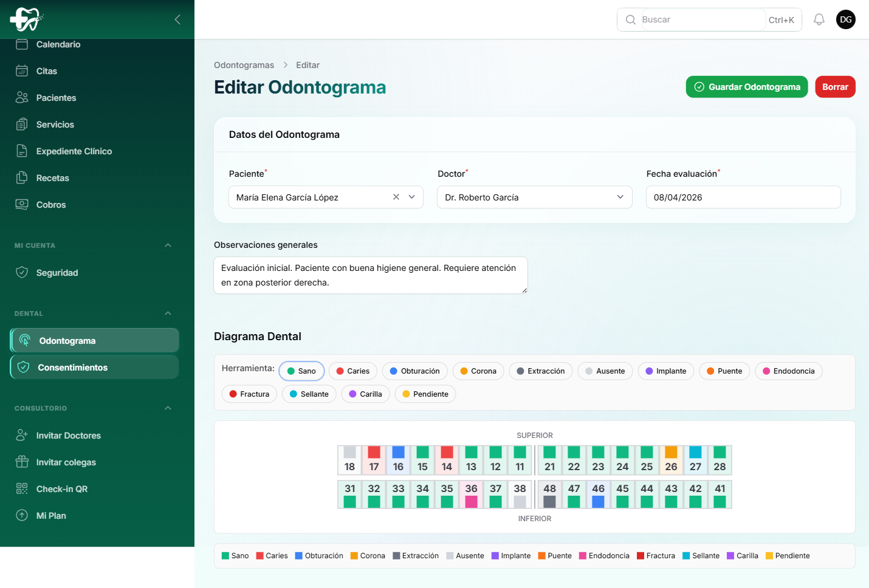Open the DG user avatar menu
869x588 pixels.
click(x=846, y=19)
